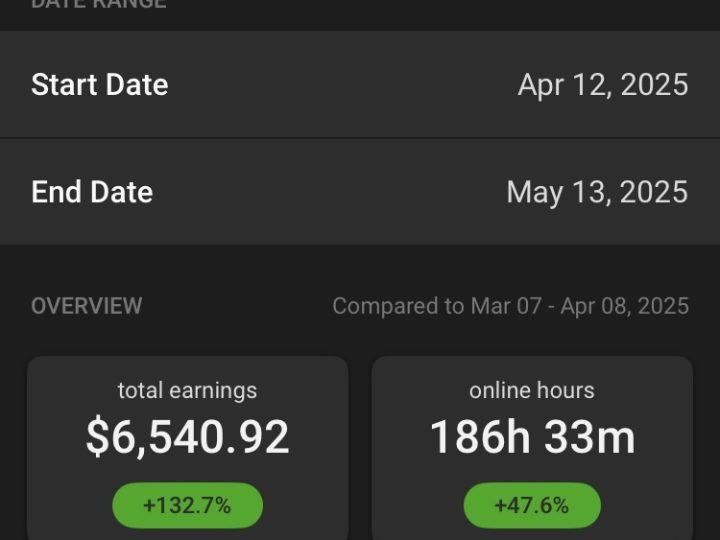Tap the 'Compared to Mar 07 - Apr 08' text
The image size is (720, 540).
pos(510,306)
